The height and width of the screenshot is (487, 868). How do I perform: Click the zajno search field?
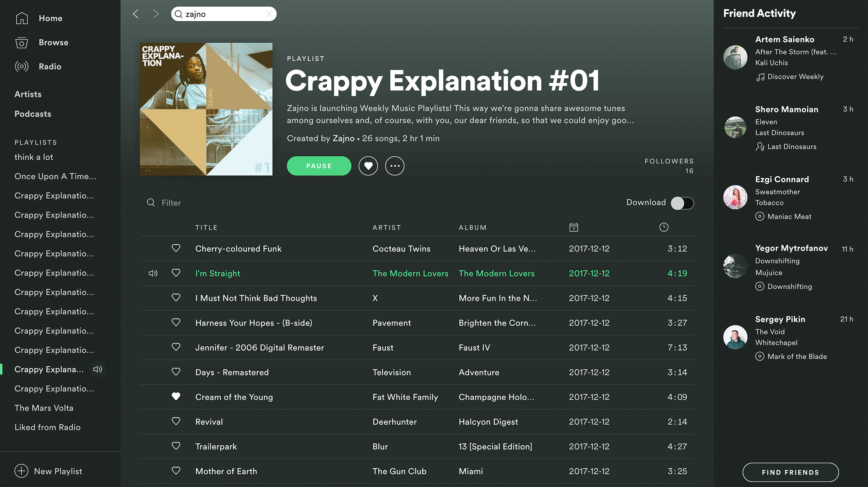coord(224,14)
